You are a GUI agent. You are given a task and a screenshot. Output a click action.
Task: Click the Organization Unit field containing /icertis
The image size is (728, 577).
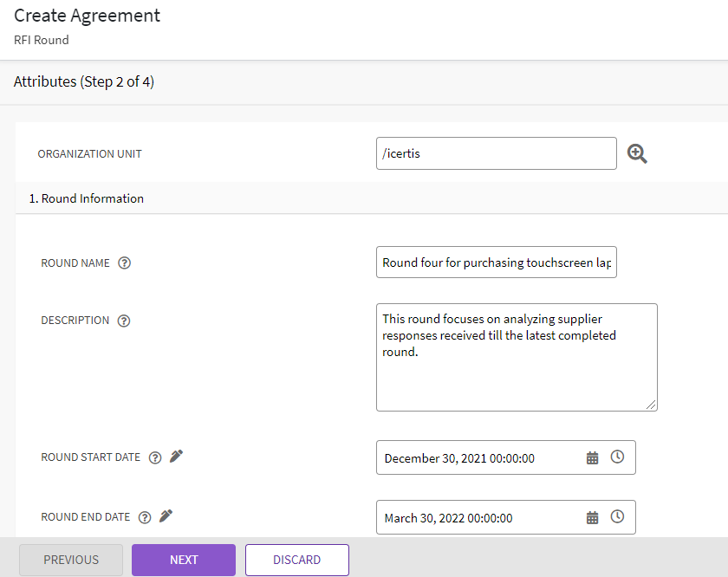coord(496,154)
